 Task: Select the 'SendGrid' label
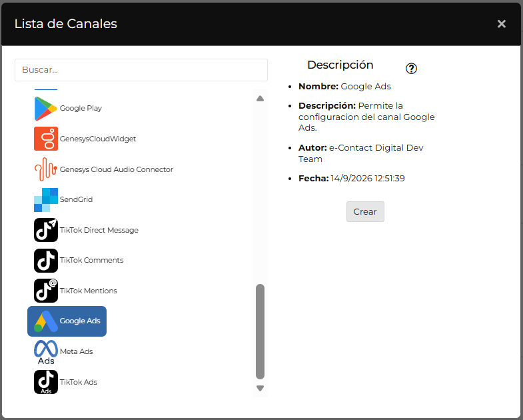(76, 199)
